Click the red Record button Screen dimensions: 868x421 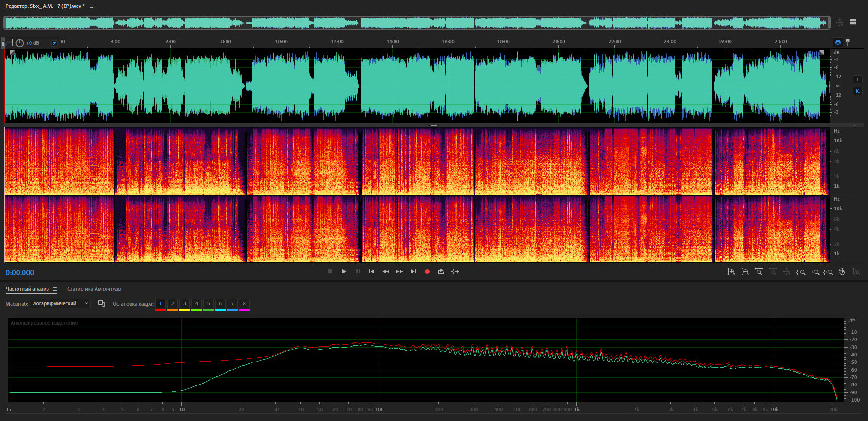[x=427, y=272]
